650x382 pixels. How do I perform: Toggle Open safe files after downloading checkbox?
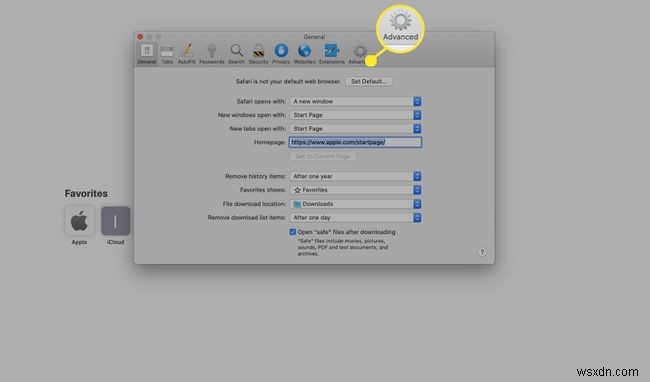tap(293, 232)
